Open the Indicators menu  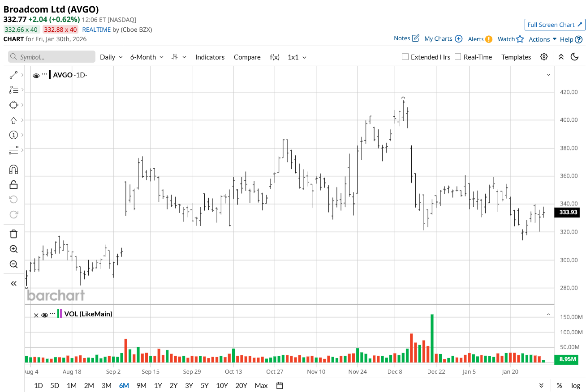tap(210, 57)
